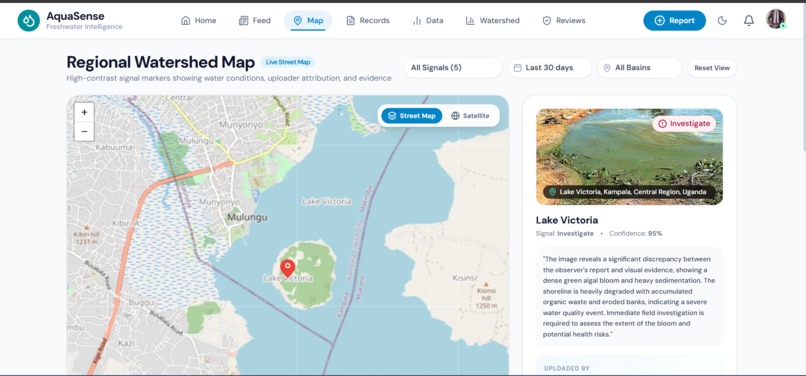Screen dimensions: 806x376
Task: Click the Records document icon
Action: 351,21
